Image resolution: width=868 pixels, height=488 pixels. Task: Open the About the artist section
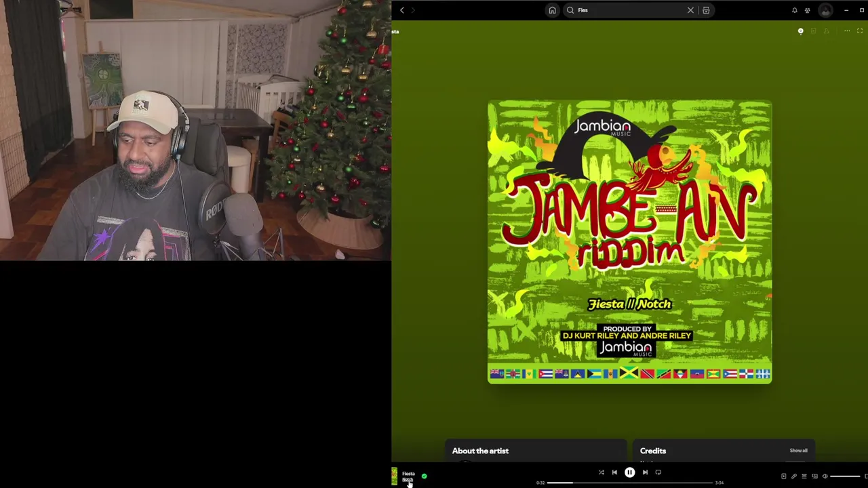coord(480,451)
